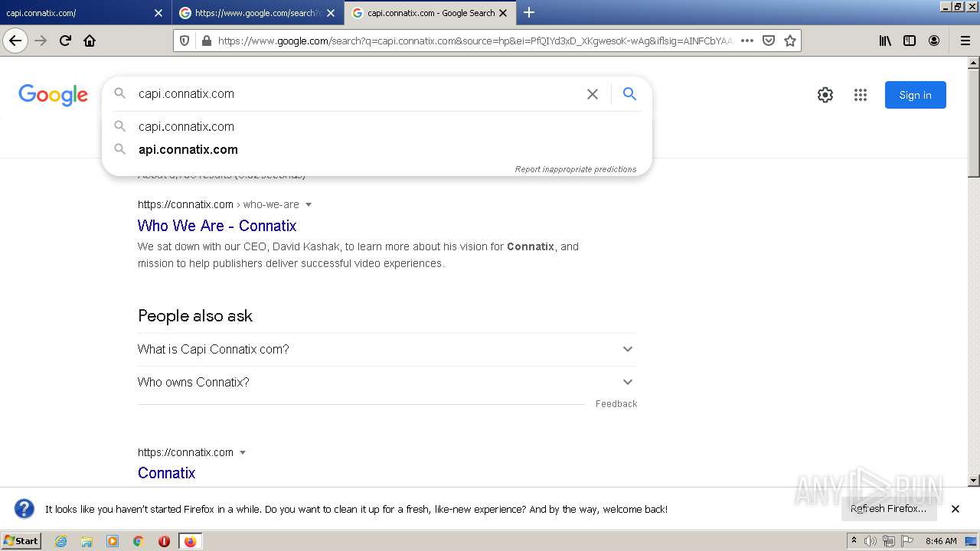Clear the search box with X

click(x=593, y=94)
